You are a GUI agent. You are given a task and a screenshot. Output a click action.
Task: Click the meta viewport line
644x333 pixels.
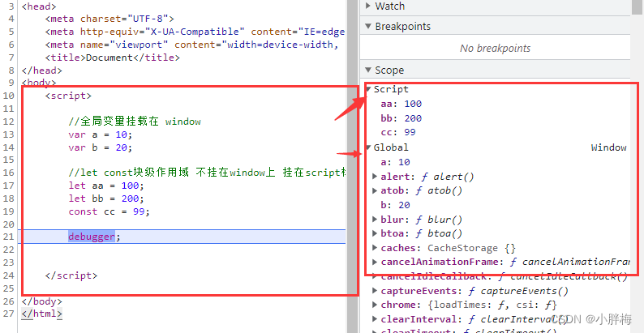pos(191,45)
